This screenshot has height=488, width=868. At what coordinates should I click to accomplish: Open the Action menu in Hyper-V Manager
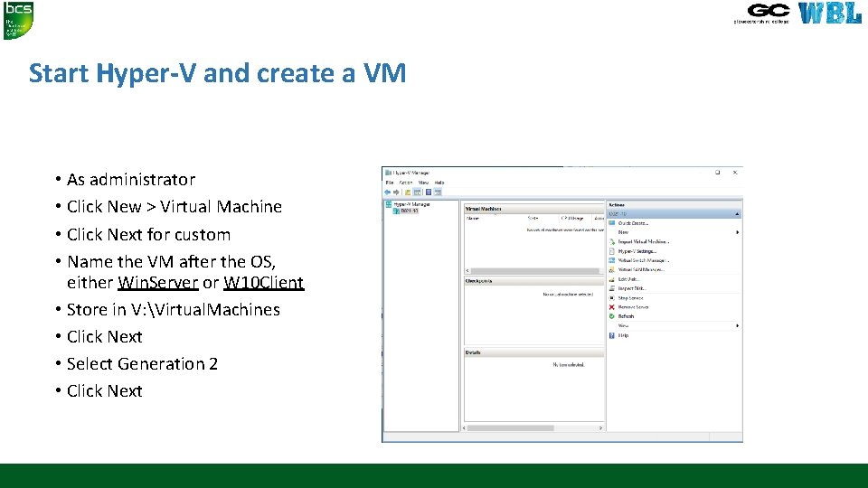[x=406, y=183]
